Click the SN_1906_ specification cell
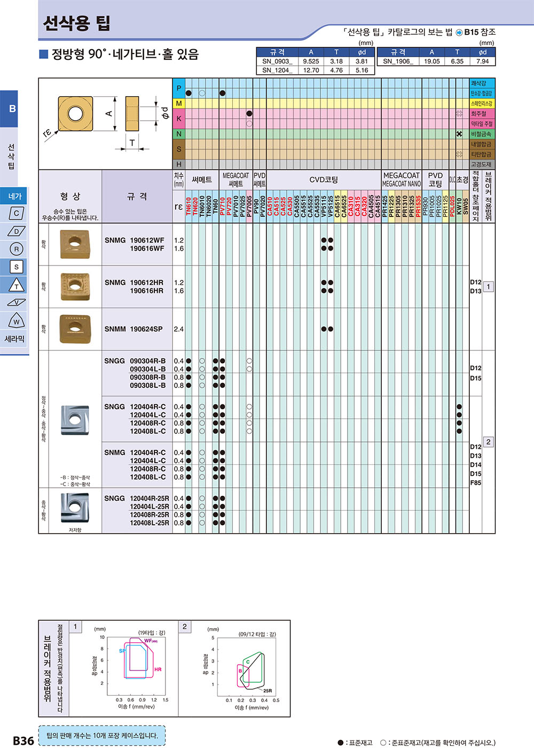534x756 pixels. (x=398, y=61)
